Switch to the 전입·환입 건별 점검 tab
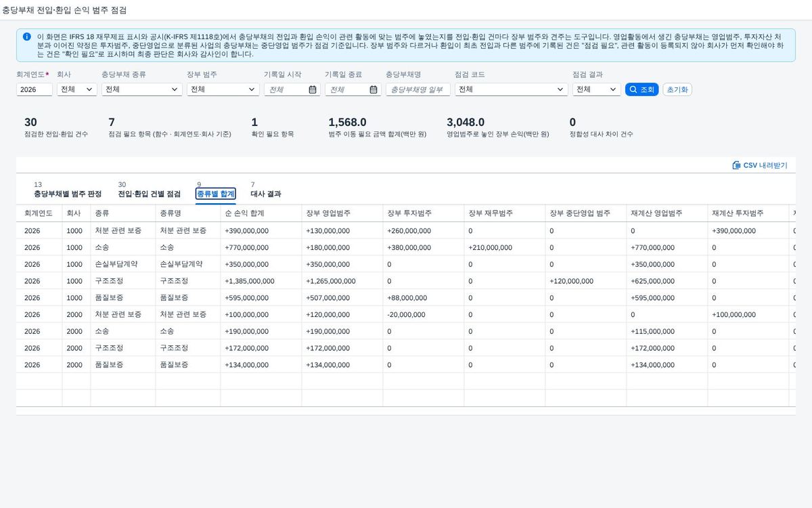This screenshot has height=508, width=812. tap(150, 194)
